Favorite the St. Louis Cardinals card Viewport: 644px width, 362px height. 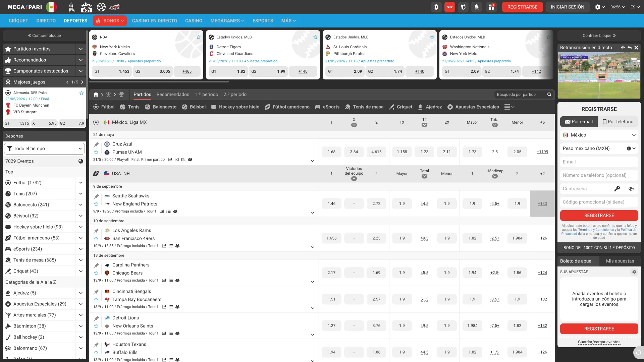pyautogui.click(x=432, y=37)
